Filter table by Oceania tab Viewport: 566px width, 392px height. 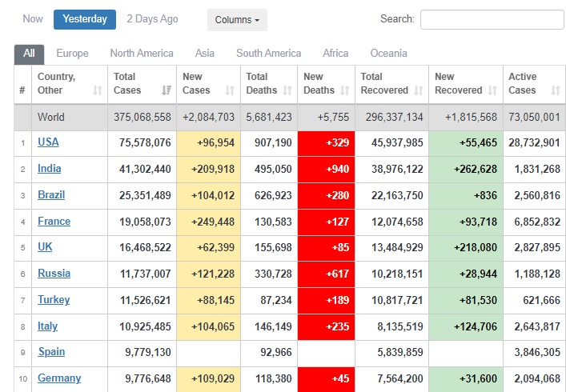pos(389,54)
